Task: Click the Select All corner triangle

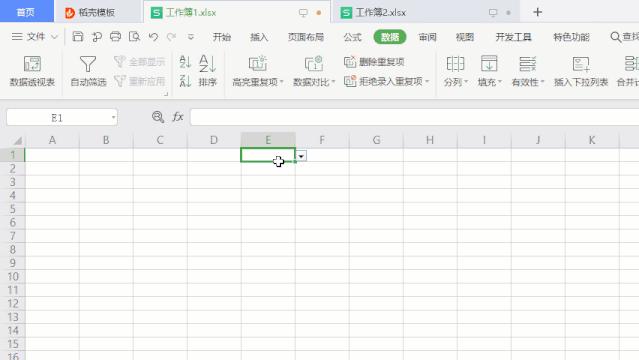Action: tap(17, 141)
